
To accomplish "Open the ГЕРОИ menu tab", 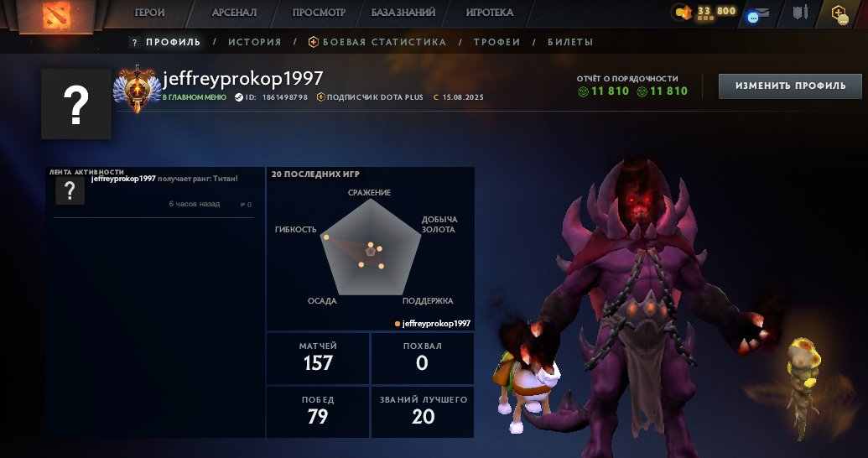I will click(149, 13).
